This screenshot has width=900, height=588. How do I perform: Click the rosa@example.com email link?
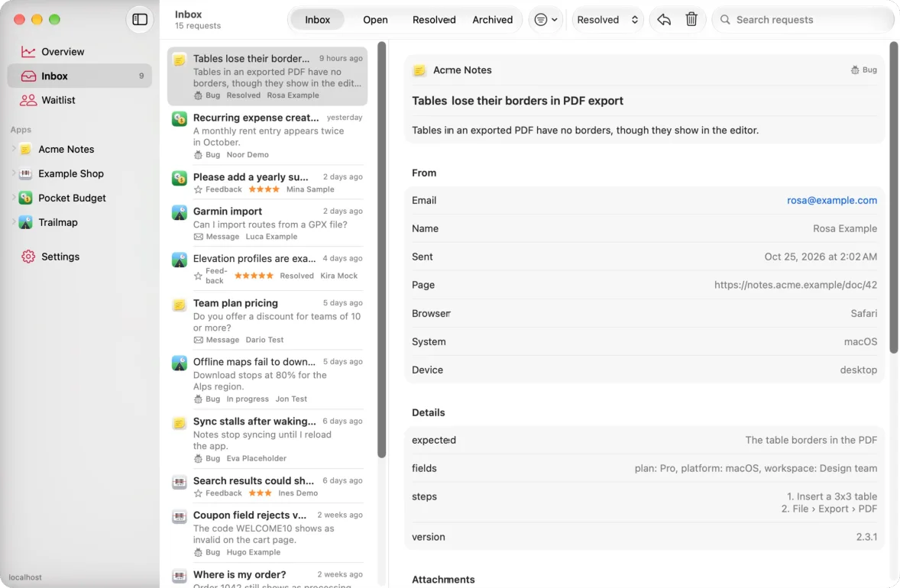(x=831, y=200)
